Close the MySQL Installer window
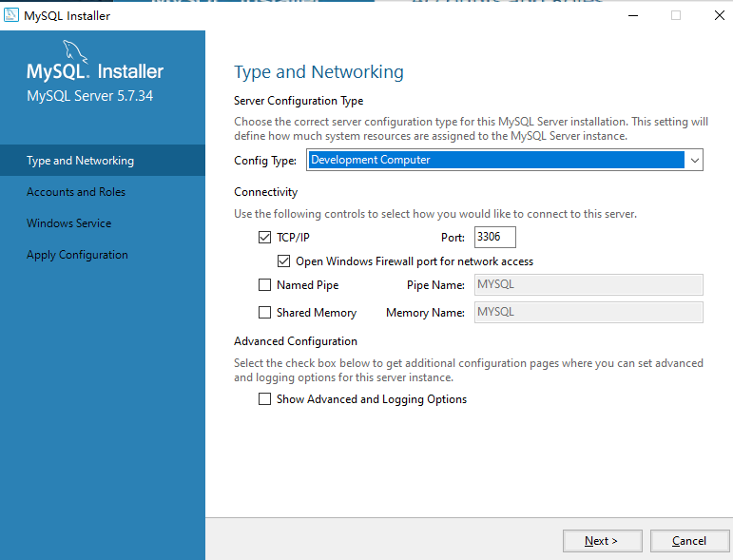This screenshot has height=560, width=733. pos(720,15)
